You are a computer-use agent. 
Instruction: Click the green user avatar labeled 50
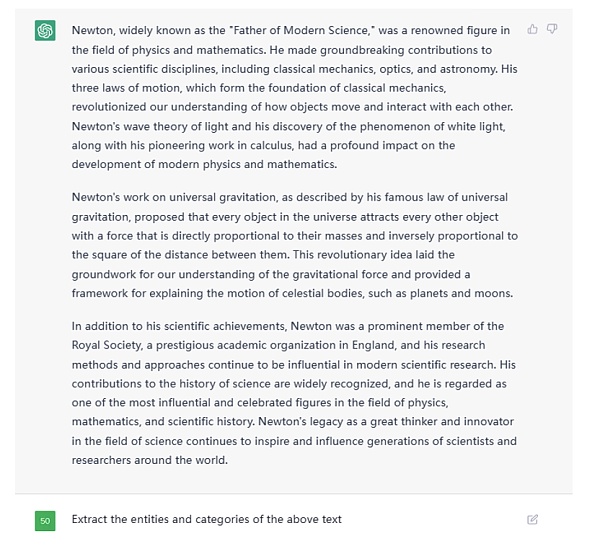coord(45,520)
